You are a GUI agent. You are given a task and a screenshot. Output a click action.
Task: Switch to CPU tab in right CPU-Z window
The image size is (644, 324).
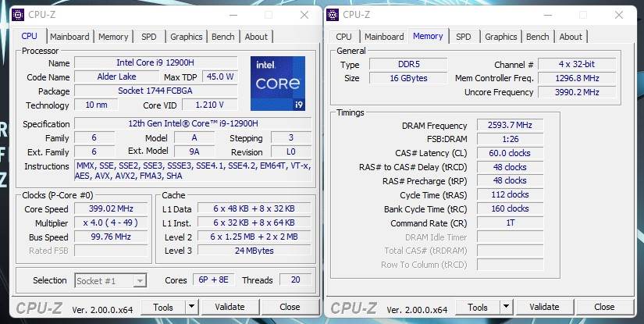[343, 37]
